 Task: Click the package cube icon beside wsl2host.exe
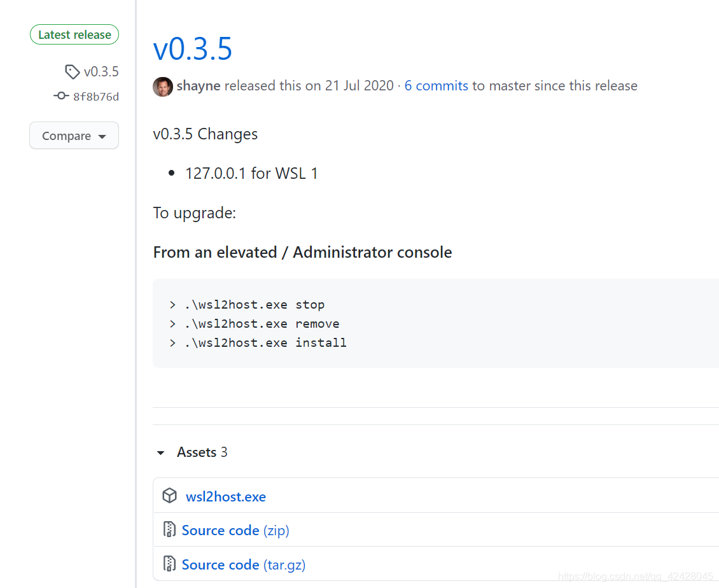pos(170,495)
